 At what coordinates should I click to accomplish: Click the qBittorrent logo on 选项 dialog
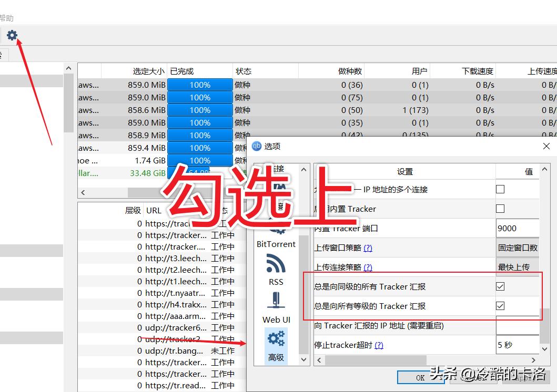coord(257,147)
